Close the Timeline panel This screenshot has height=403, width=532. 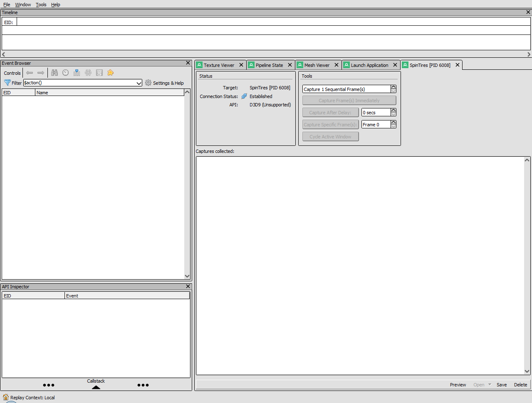(528, 12)
